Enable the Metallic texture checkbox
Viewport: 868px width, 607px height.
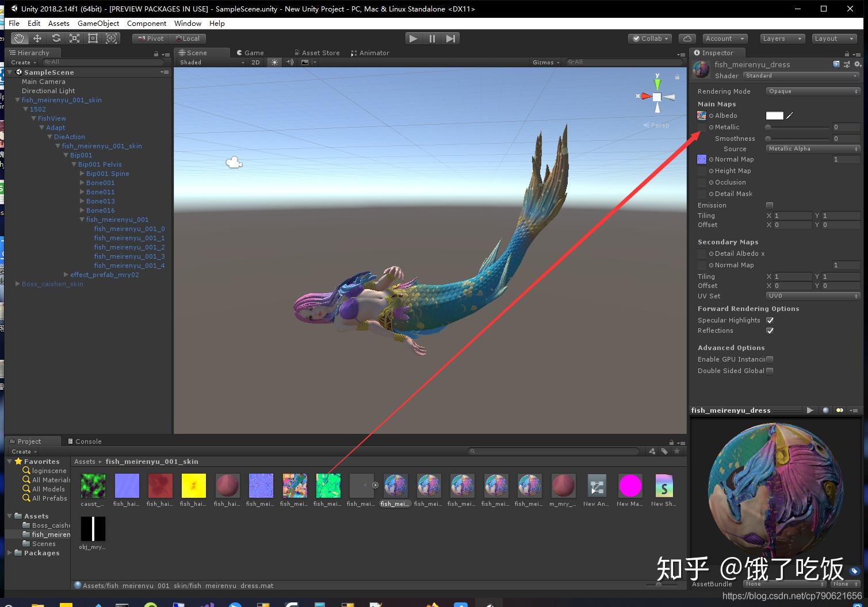point(702,127)
